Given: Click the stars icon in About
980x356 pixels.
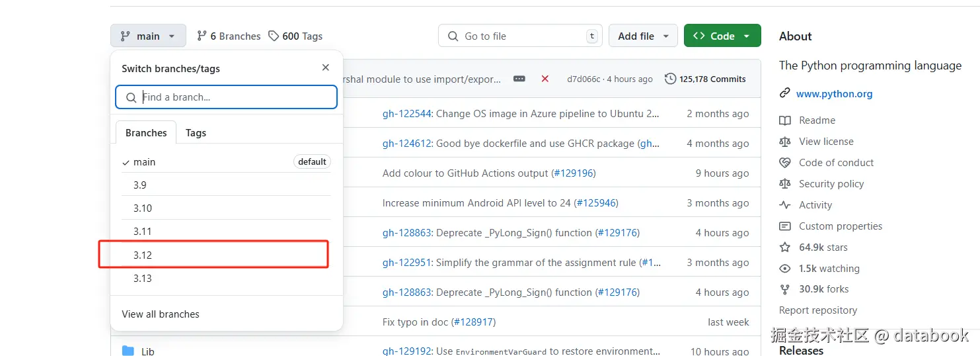Looking at the screenshot, I should click(785, 247).
